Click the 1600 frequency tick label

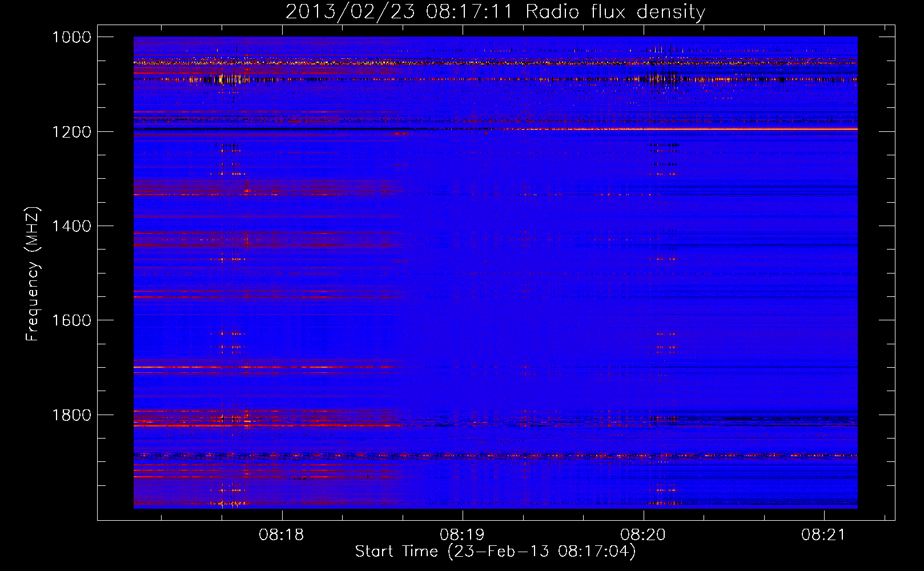pos(71,320)
